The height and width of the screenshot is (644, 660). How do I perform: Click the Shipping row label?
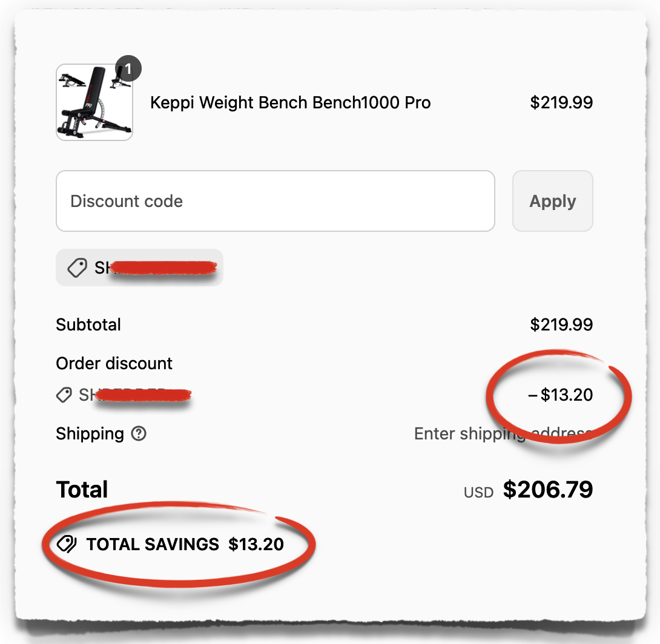coord(88,434)
